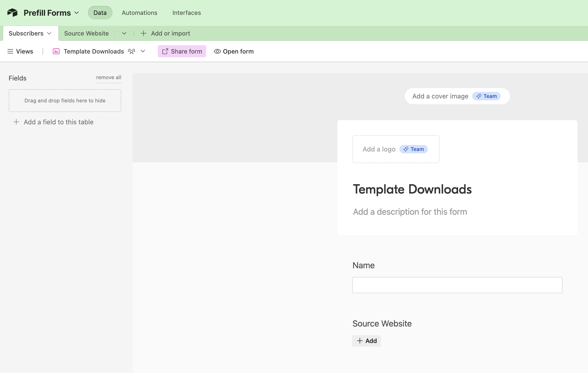Click the pink form view icon
The image size is (588, 373).
(x=56, y=51)
